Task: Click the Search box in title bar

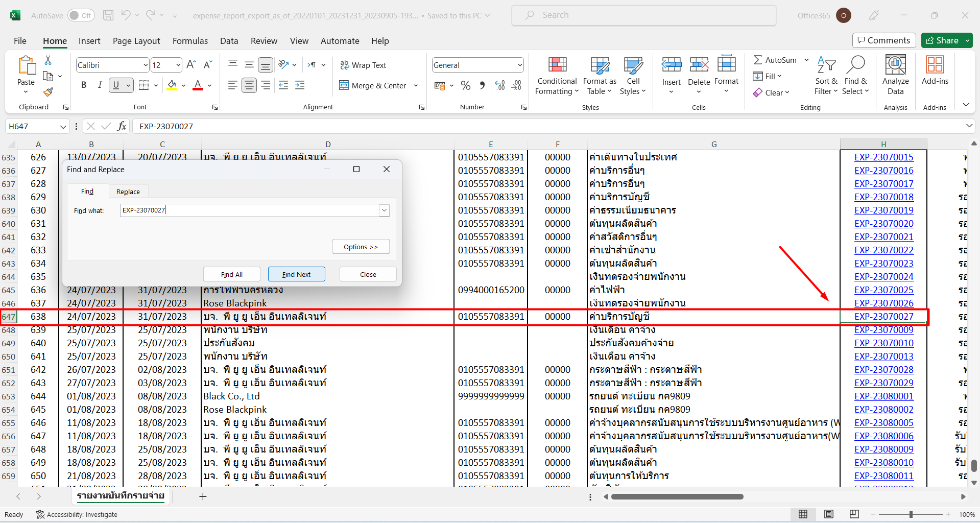Action: click(x=643, y=15)
